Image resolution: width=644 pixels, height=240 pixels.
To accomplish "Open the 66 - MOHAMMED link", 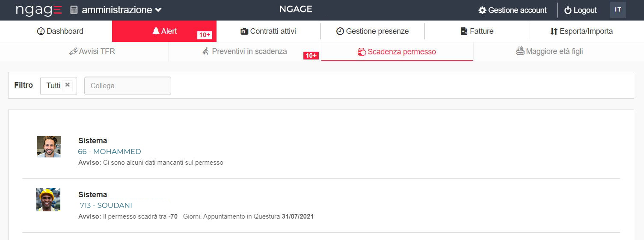I will point(110,151).
